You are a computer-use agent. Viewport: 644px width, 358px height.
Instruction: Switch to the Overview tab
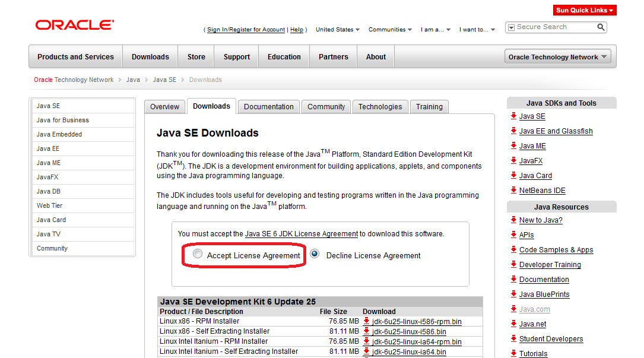pyautogui.click(x=164, y=106)
